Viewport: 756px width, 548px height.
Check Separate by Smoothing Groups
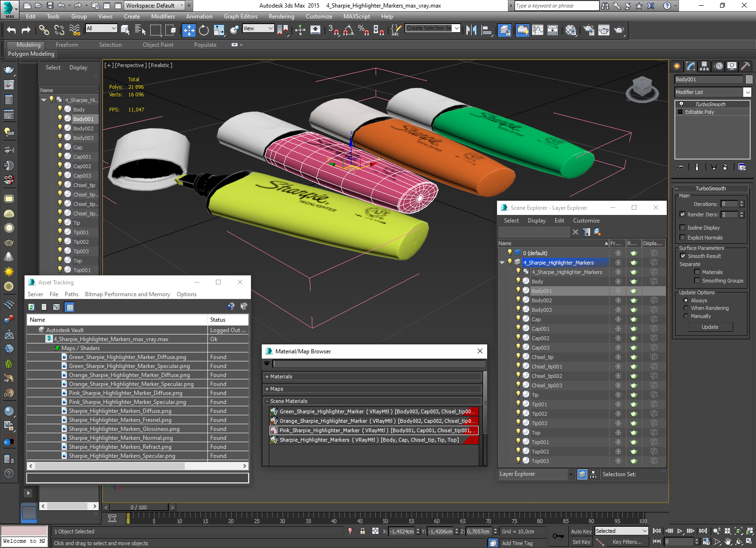[697, 281]
